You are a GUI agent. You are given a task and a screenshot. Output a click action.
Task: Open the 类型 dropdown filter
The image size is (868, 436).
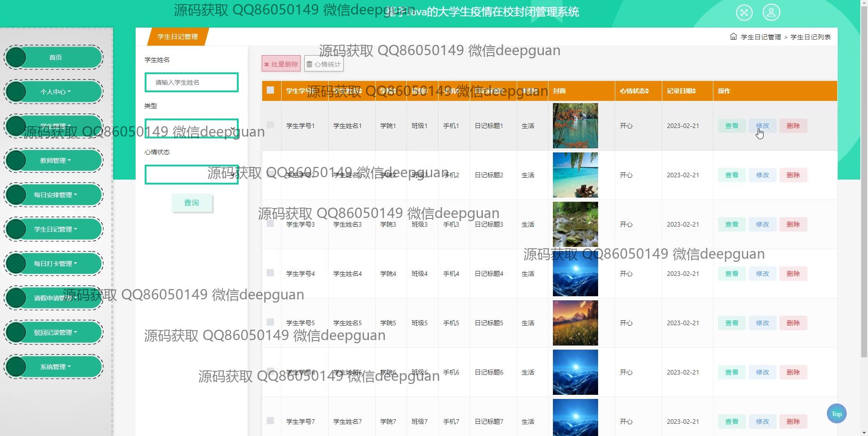[x=191, y=128]
